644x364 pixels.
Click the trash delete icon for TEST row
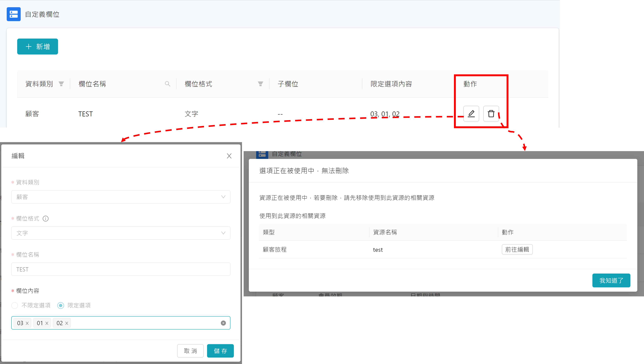click(491, 114)
